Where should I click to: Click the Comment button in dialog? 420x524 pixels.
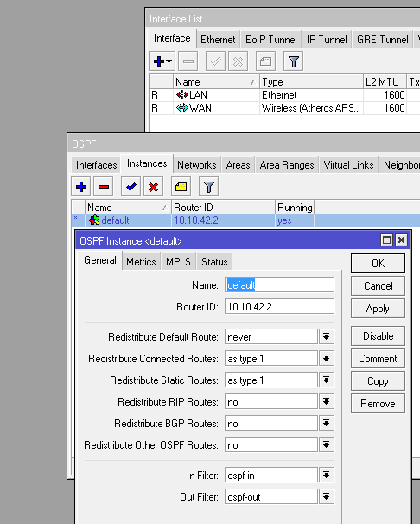(378, 359)
